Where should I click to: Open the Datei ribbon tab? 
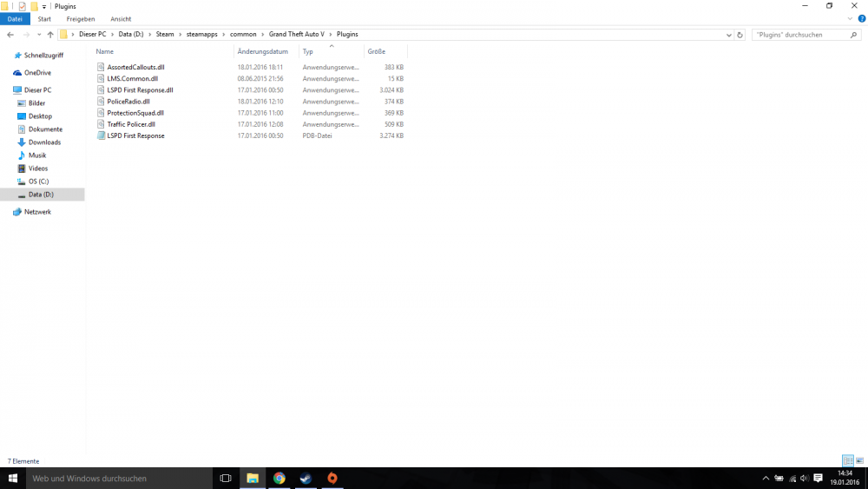point(15,19)
